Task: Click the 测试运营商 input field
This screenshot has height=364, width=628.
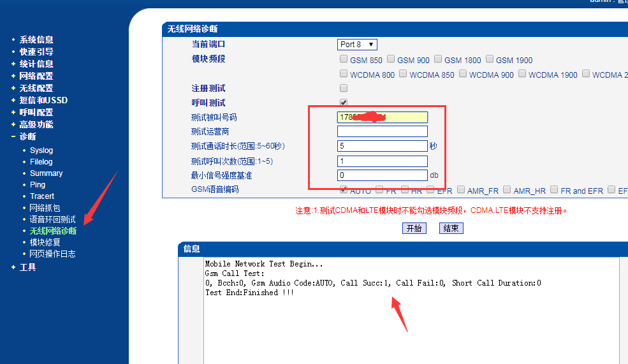Action: pyautogui.click(x=382, y=131)
